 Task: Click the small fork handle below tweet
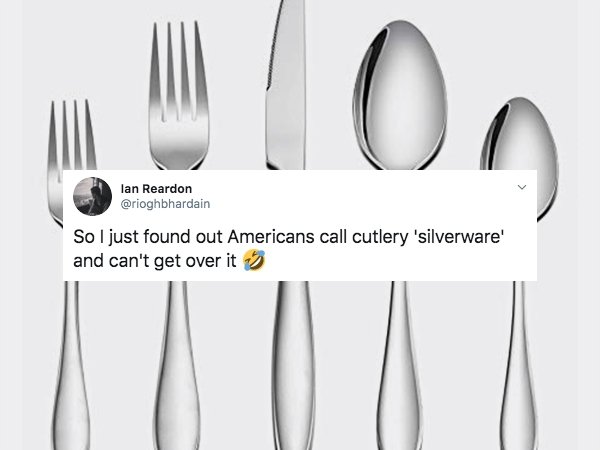pyautogui.click(x=71, y=365)
